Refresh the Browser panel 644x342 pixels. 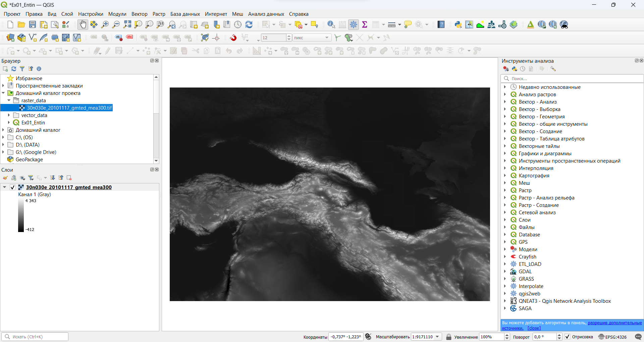click(x=14, y=69)
